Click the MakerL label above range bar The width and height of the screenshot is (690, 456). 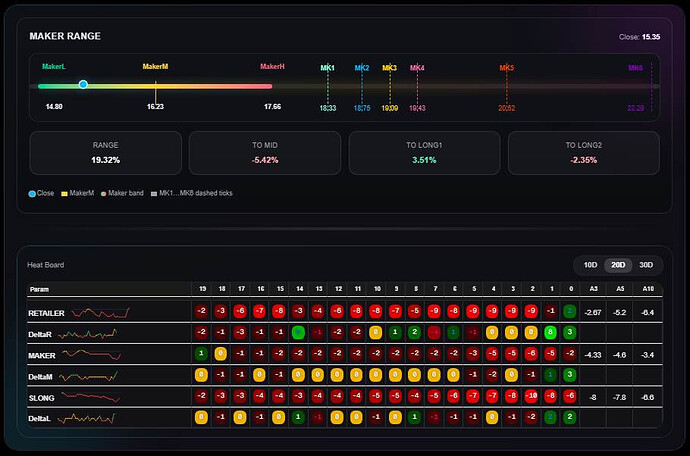pos(54,66)
